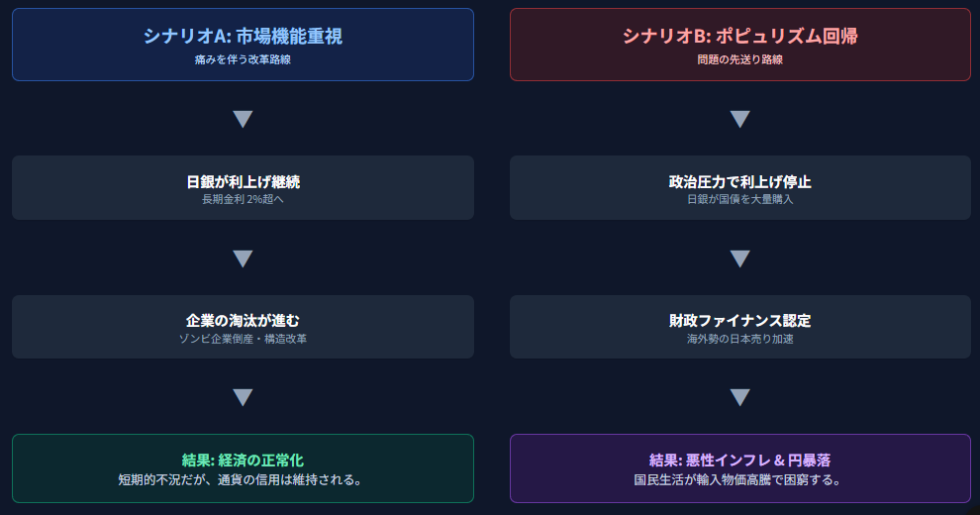Click the 長期金利 2%超へ subtitle text
This screenshot has width=980, height=515.
pyautogui.click(x=243, y=199)
